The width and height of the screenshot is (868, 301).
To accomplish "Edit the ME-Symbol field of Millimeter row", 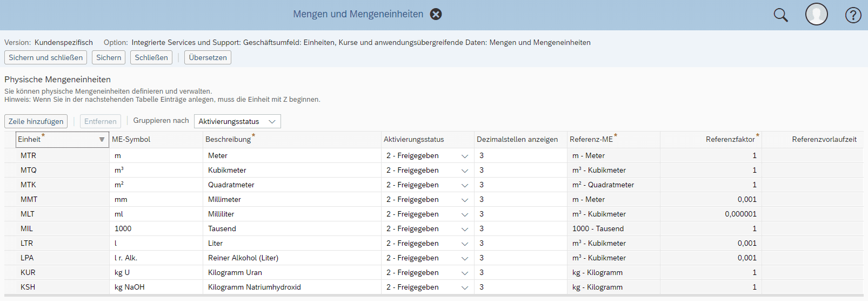I will click(x=156, y=199).
